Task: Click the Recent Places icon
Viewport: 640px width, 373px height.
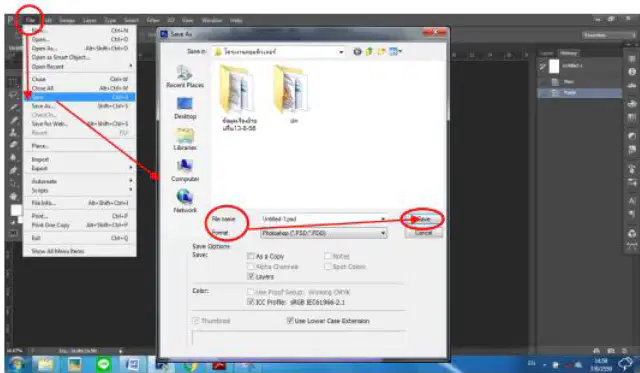Action: pyautogui.click(x=184, y=76)
